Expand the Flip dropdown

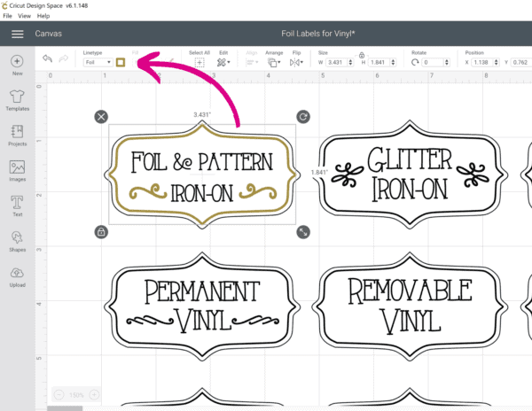coord(300,63)
